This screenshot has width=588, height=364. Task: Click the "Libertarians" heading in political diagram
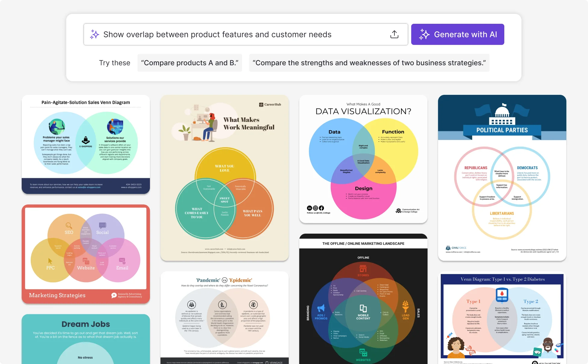(x=502, y=213)
